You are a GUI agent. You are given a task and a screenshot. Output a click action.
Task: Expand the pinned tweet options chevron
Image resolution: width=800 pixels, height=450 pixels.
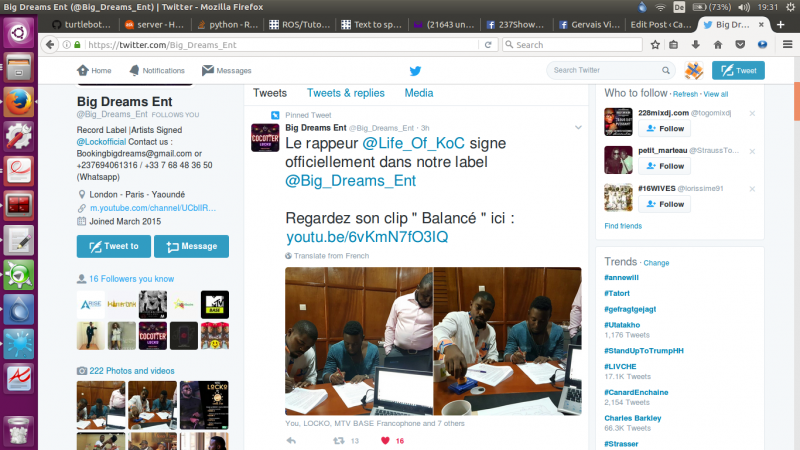coord(577,128)
